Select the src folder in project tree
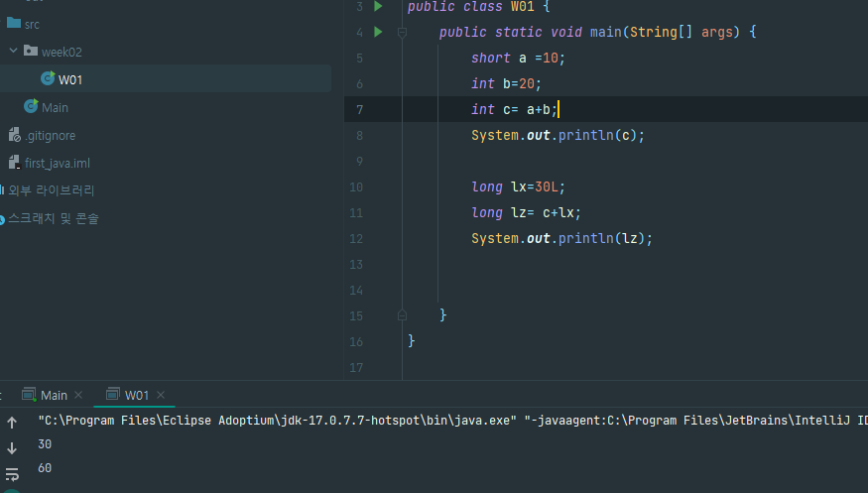 pos(32,25)
